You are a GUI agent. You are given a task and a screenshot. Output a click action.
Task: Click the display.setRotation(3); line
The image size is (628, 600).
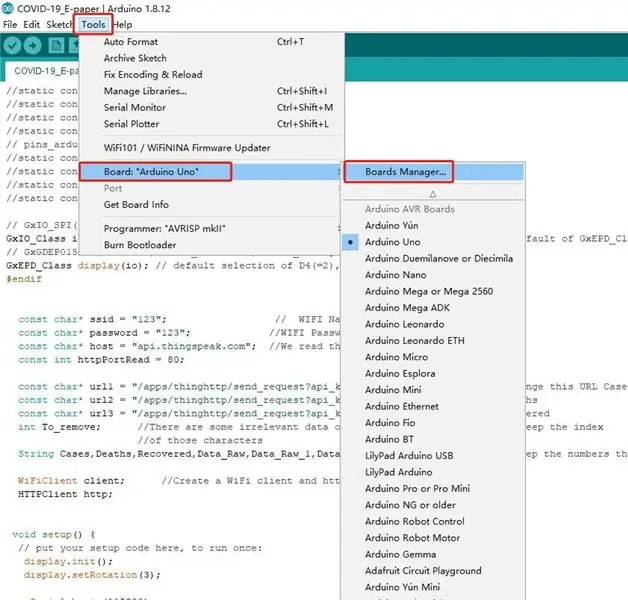(x=92, y=575)
